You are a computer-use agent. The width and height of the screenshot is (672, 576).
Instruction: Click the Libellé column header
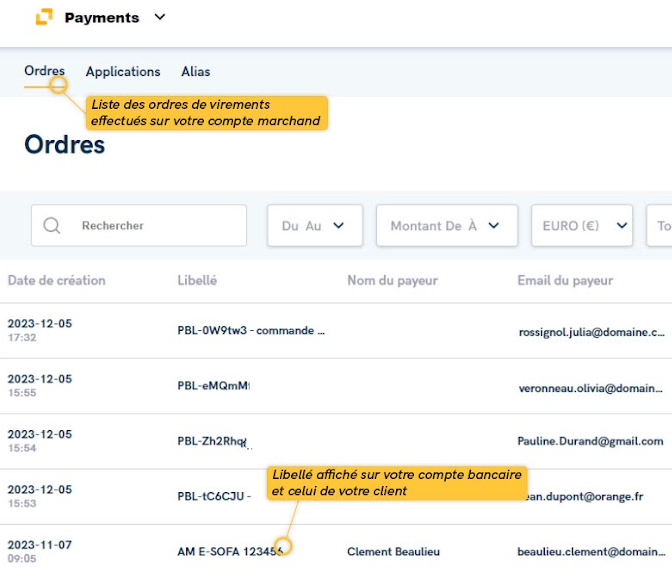pyautogui.click(x=197, y=280)
